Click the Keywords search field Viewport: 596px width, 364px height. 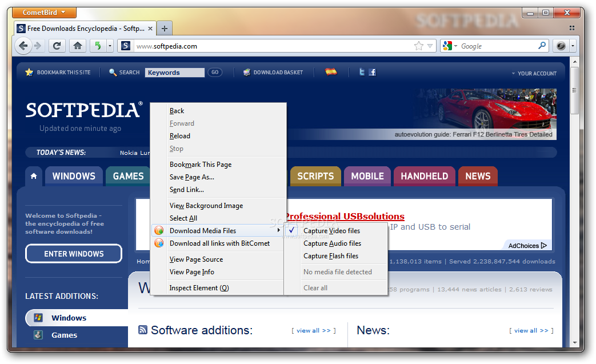click(x=174, y=73)
